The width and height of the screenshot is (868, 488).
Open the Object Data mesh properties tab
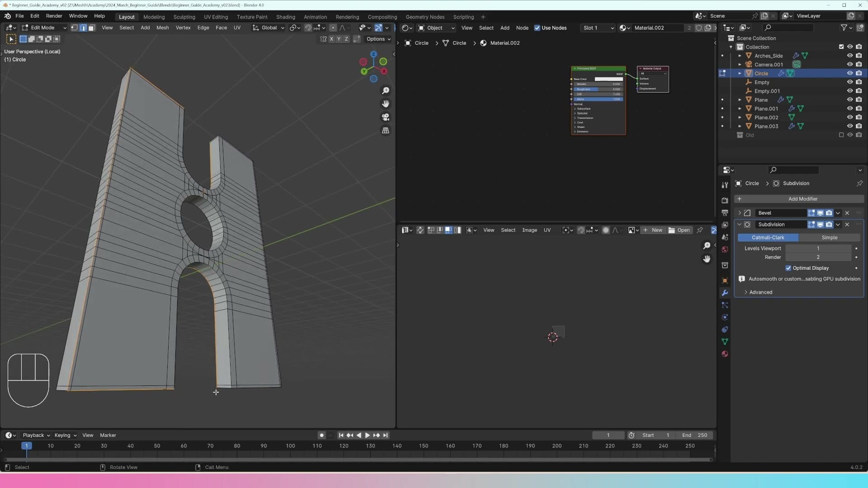click(x=725, y=342)
